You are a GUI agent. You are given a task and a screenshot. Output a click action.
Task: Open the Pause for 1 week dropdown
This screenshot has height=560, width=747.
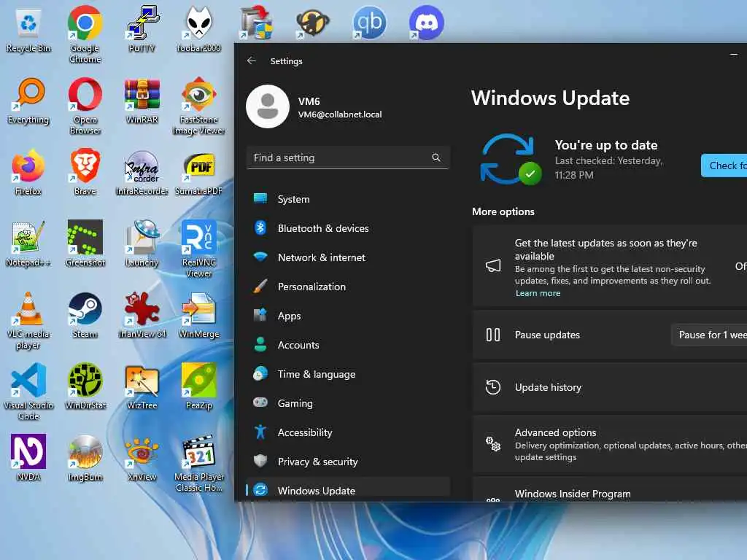(710, 335)
